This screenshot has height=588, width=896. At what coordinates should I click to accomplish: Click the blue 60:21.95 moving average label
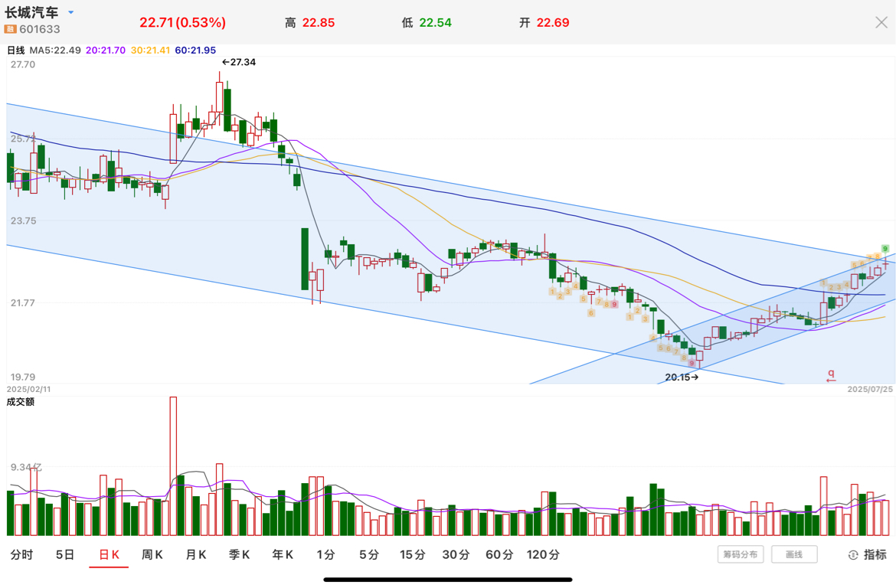(195, 51)
